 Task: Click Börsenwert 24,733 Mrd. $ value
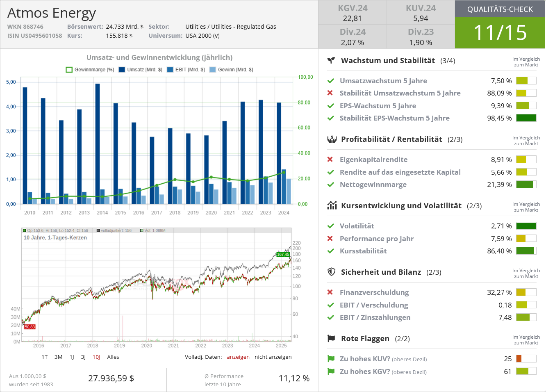point(125,27)
